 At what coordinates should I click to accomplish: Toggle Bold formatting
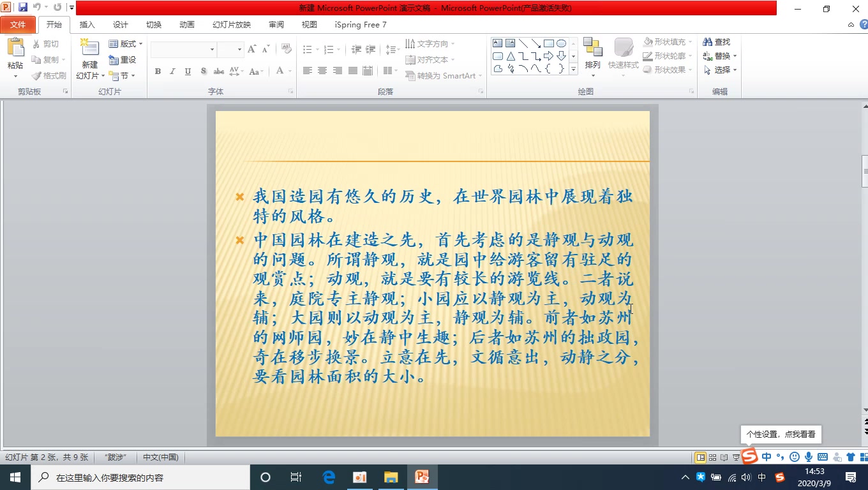pos(158,71)
